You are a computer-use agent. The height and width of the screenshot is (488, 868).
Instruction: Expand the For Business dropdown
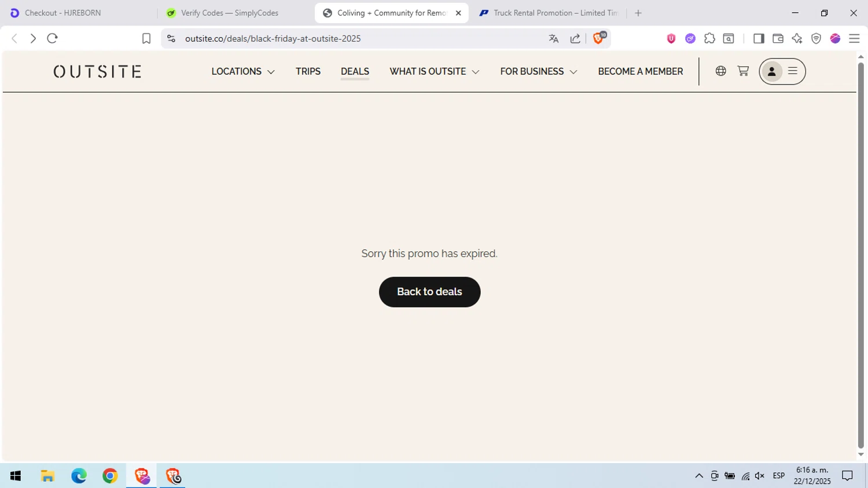click(539, 71)
